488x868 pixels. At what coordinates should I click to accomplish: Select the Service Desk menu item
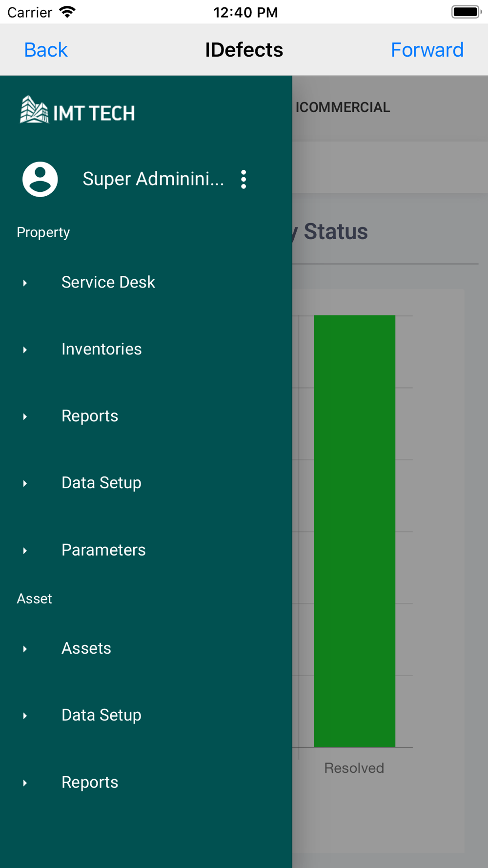click(108, 282)
